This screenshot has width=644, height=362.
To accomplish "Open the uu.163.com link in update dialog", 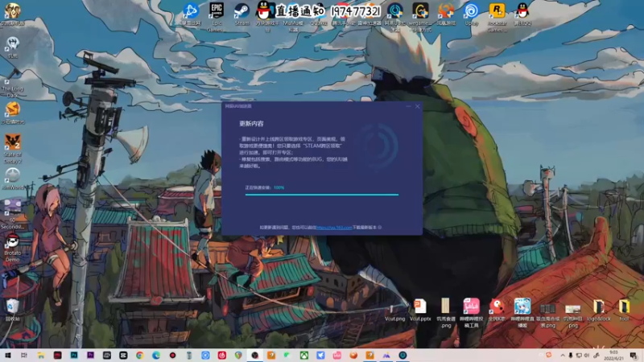I will (x=334, y=228).
